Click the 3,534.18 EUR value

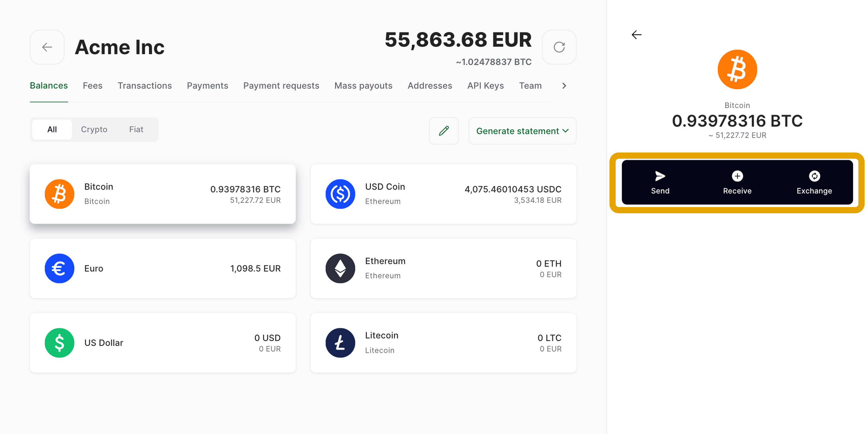[538, 200]
